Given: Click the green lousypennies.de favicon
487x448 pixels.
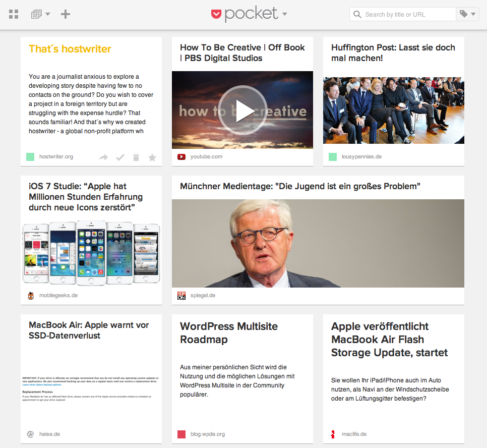Looking at the screenshot, I should [333, 157].
